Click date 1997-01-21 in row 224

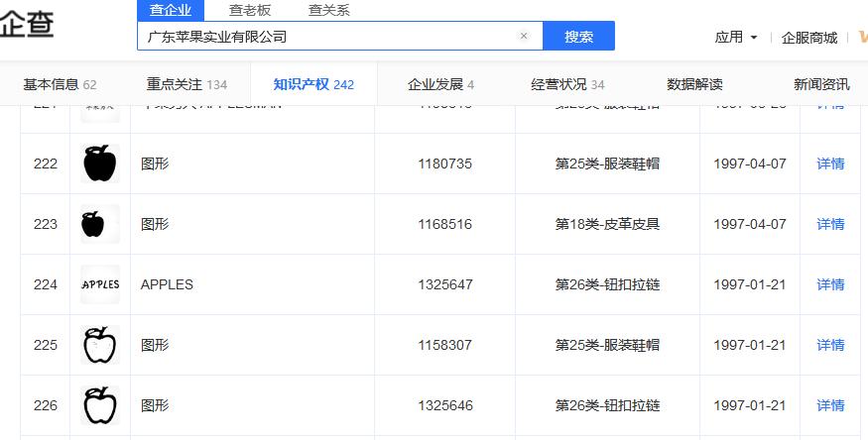pyautogui.click(x=750, y=284)
